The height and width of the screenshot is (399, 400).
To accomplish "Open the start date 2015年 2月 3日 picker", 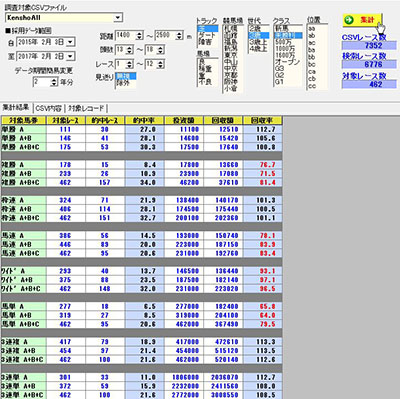I will coord(70,42).
